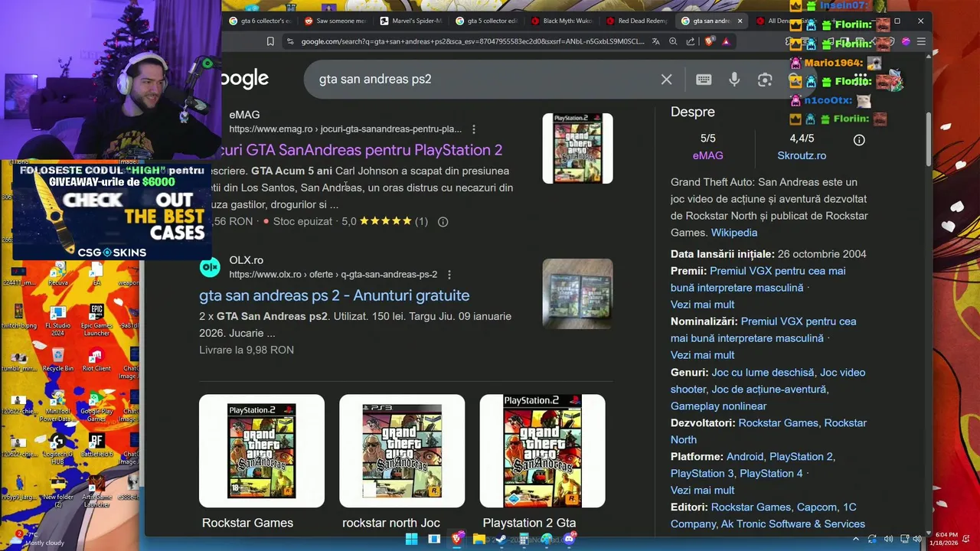Open File Explorer from the taskbar
This screenshot has height=551, width=980.
[479, 539]
